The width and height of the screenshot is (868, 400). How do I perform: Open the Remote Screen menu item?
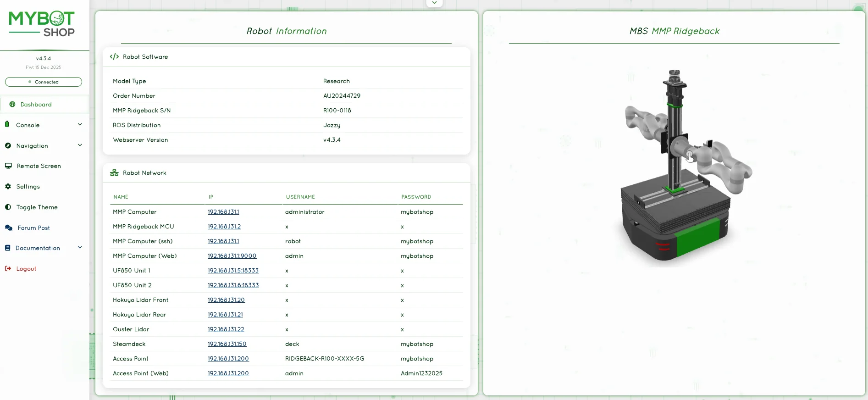click(39, 166)
